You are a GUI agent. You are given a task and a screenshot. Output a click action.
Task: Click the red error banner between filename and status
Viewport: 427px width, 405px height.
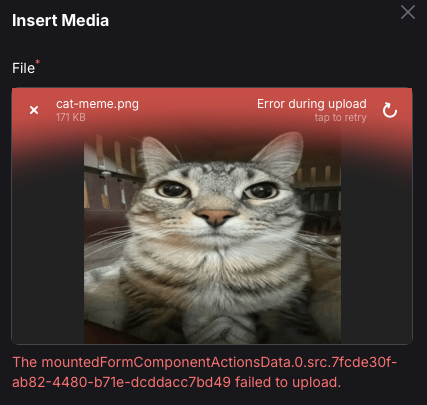[x=198, y=110]
